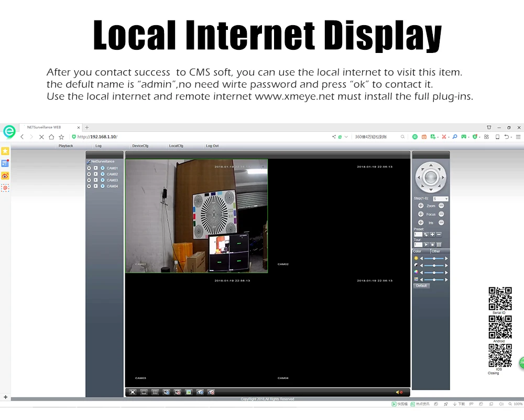This screenshot has width=524, height=420.
Task: Increase hue with the right arrow
Action: 446,279
